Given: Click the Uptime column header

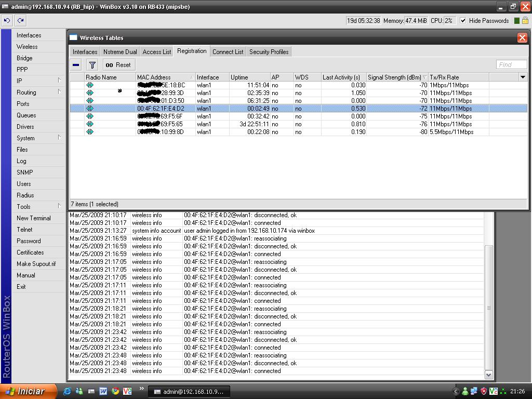Looking at the screenshot, I should (250, 77).
